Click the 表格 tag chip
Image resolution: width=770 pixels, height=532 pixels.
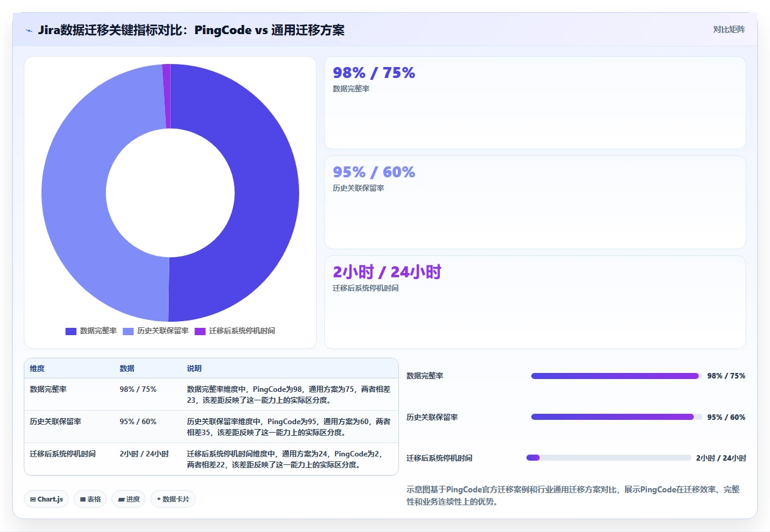(90, 499)
